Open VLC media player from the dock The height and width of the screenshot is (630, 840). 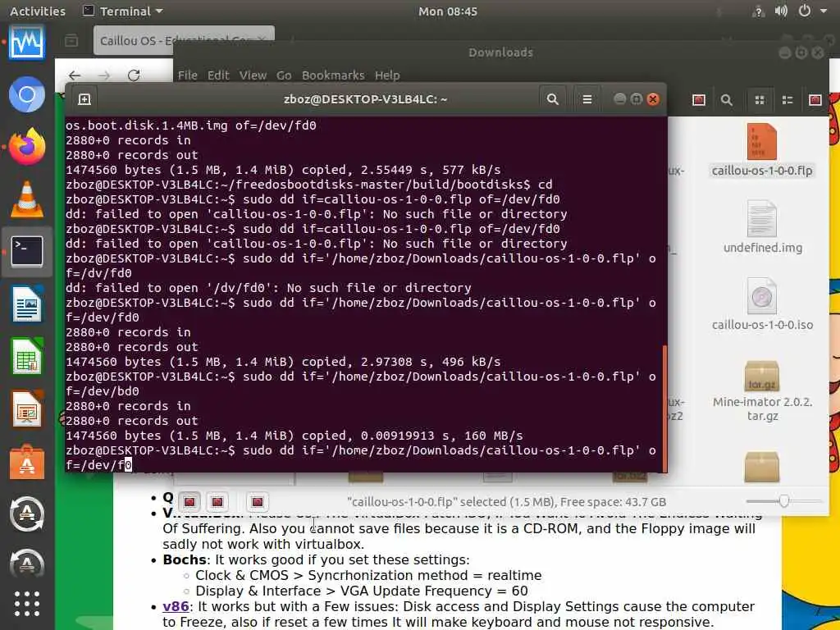click(x=27, y=199)
